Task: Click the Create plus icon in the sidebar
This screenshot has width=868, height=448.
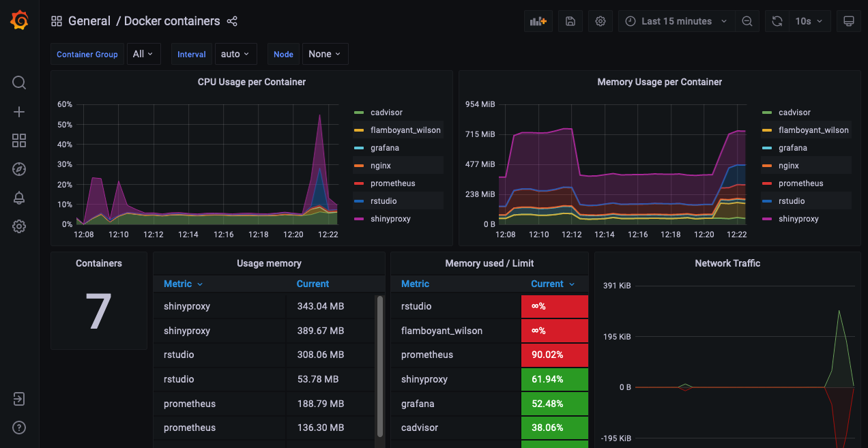Action: (x=19, y=112)
